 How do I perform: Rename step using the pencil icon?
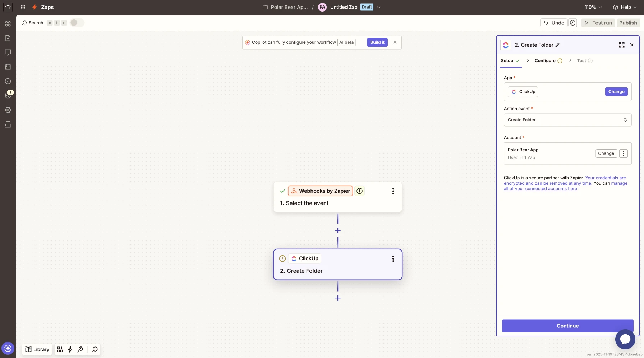click(557, 45)
